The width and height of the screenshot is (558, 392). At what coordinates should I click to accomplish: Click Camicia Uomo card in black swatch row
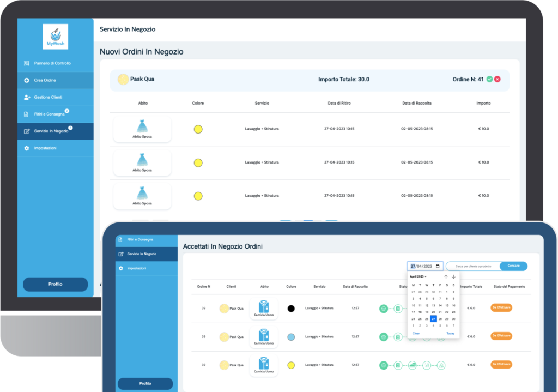coord(264,309)
